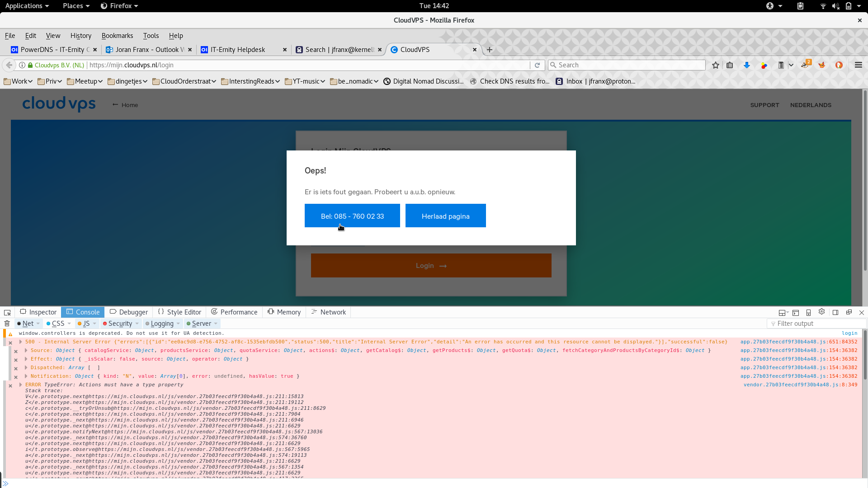Screen dimensions: 868x488
Task: Collapse the ERROR TypeError stack trace
Action: pos(20,385)
